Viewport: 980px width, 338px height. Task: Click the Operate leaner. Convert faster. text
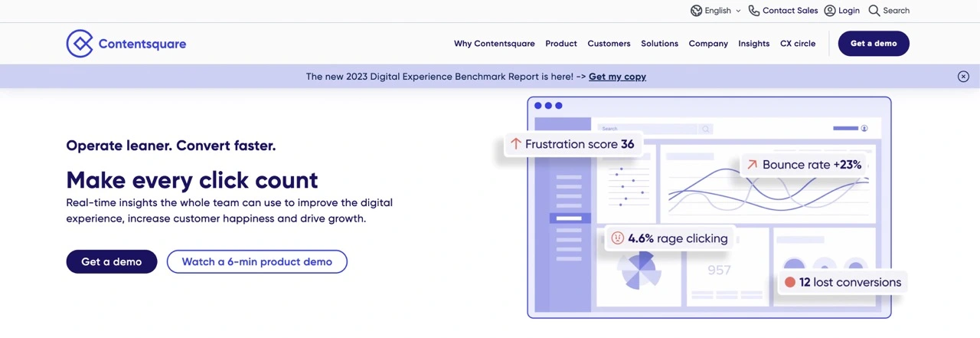[x=171, y=146]
